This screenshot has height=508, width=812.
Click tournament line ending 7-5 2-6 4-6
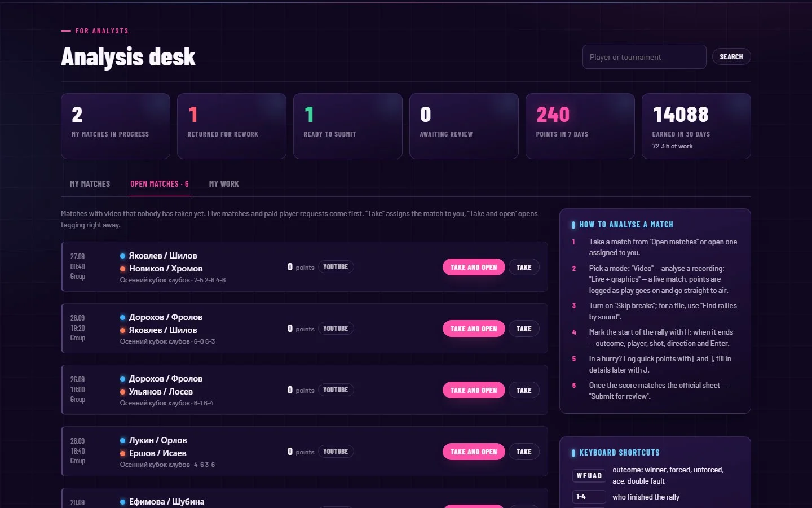coord(173,280)
